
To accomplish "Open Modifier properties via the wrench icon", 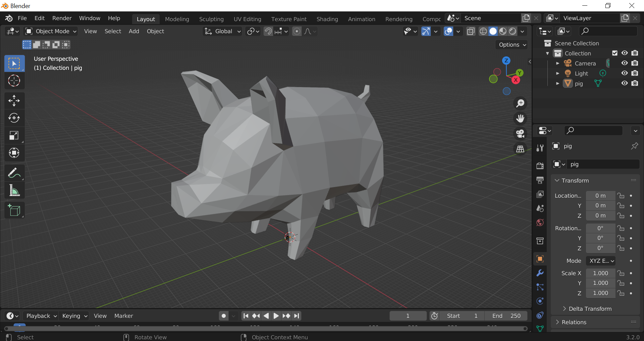I will click(x=540, y=273).
